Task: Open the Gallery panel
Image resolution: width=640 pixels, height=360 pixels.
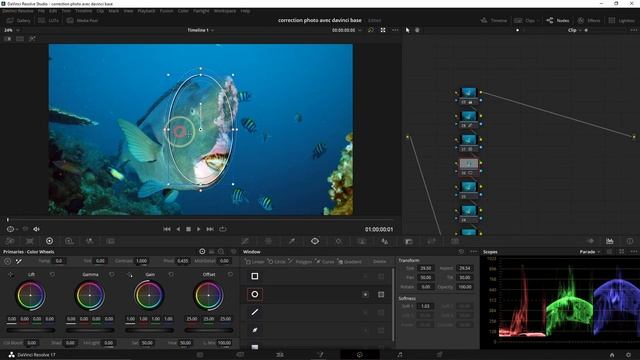Action: 18,20
